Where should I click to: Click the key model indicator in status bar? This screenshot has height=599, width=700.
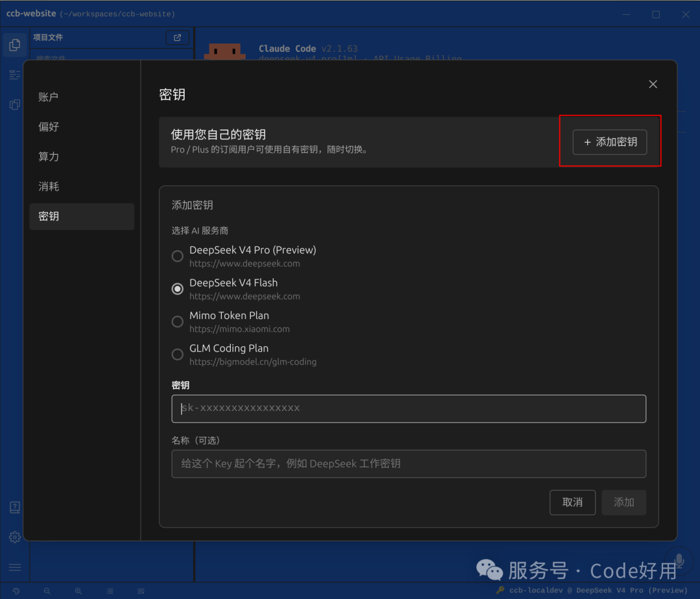[592, 590]
